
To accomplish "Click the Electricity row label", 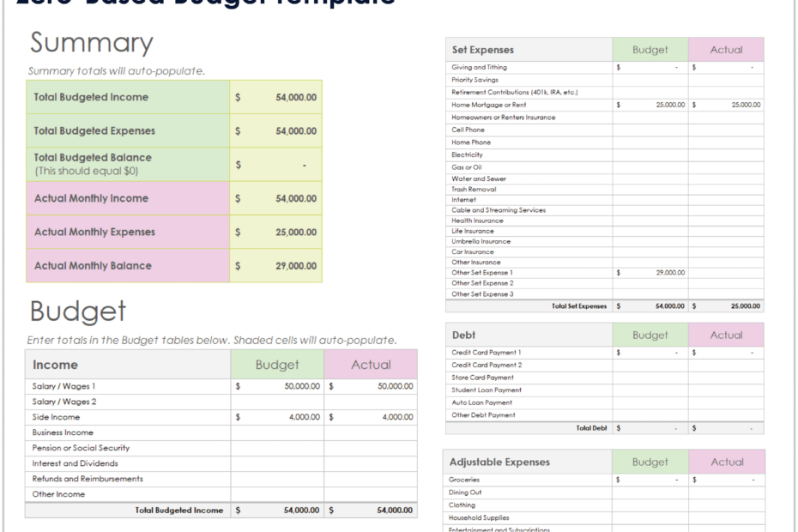I will 467,154.
